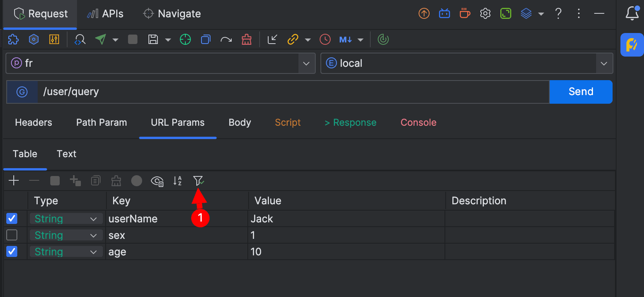This screenshot has width=644, height=297.
Task: Click the notification bell icon
Action: coord(632,14)
